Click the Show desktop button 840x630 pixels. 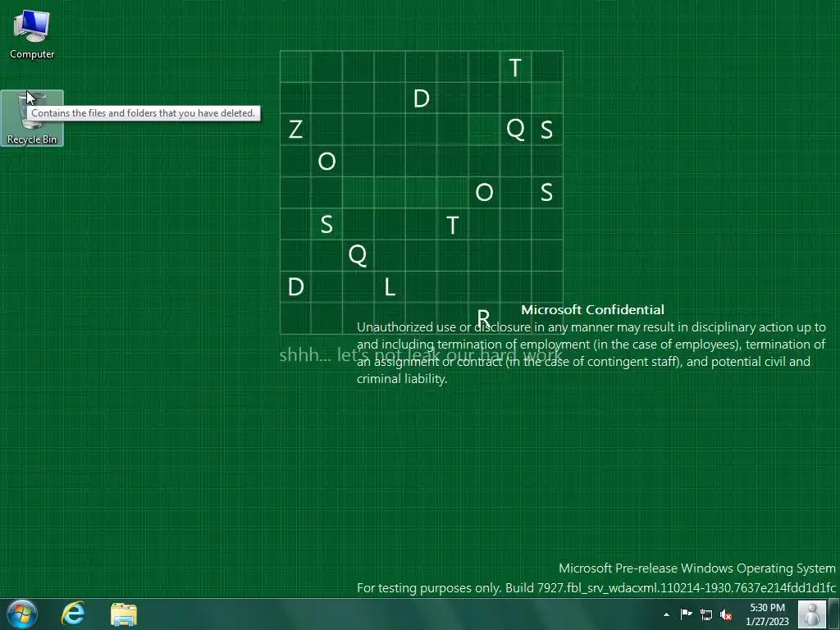click(x=834, y=614)
